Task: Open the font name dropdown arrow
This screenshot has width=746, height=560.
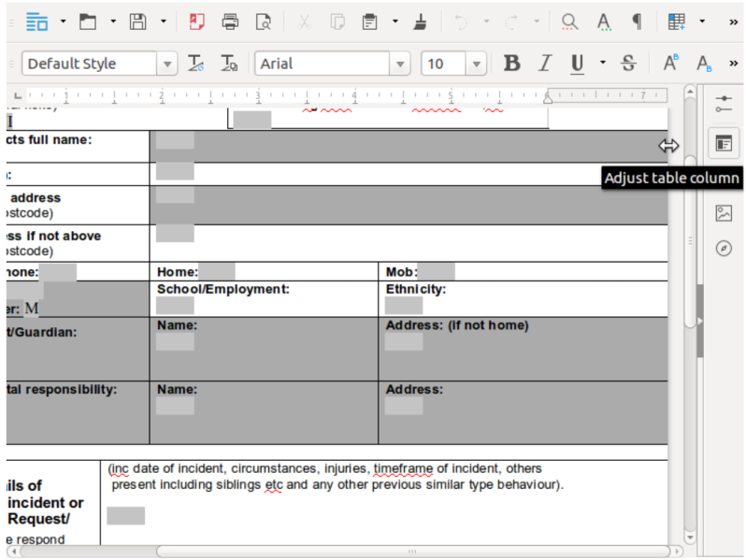Action: (x=400, y=64)
